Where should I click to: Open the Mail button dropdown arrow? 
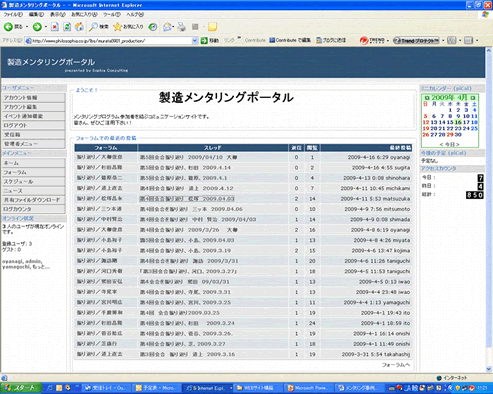tap(173, 27)
